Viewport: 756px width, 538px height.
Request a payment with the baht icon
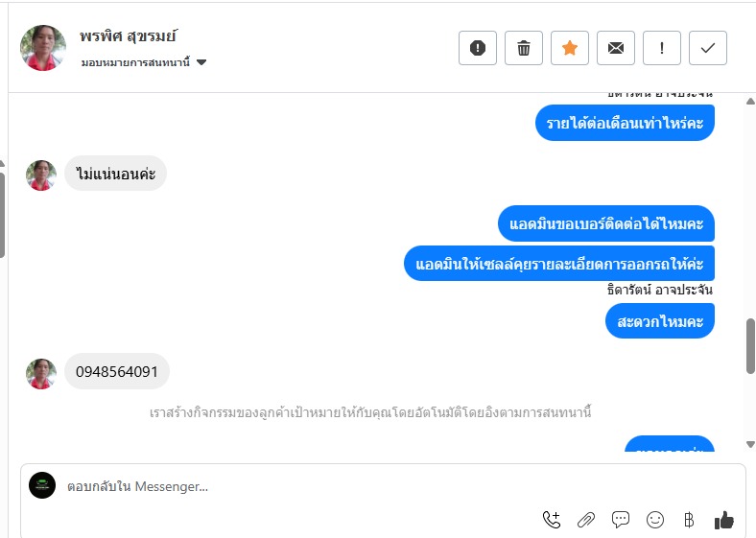pos(689,520)
